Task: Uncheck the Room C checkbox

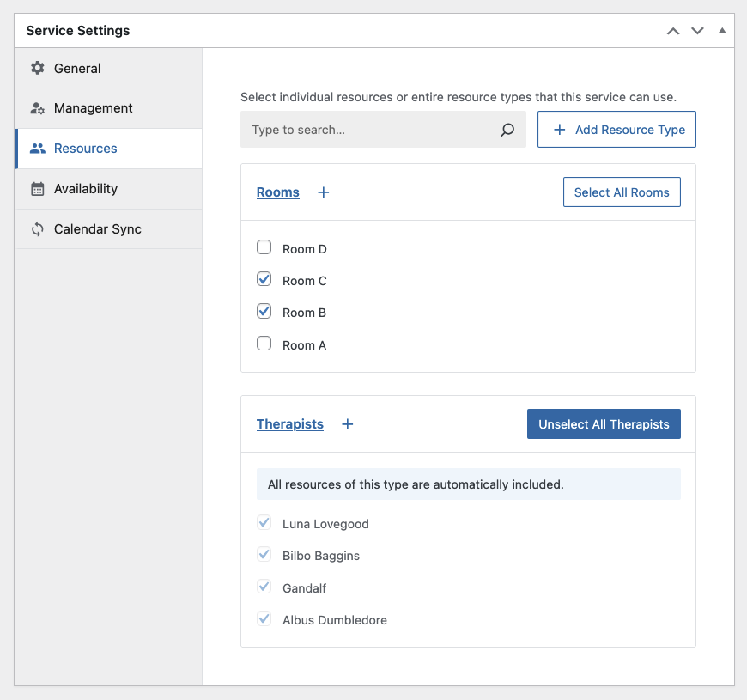Action: coord(264,279)
